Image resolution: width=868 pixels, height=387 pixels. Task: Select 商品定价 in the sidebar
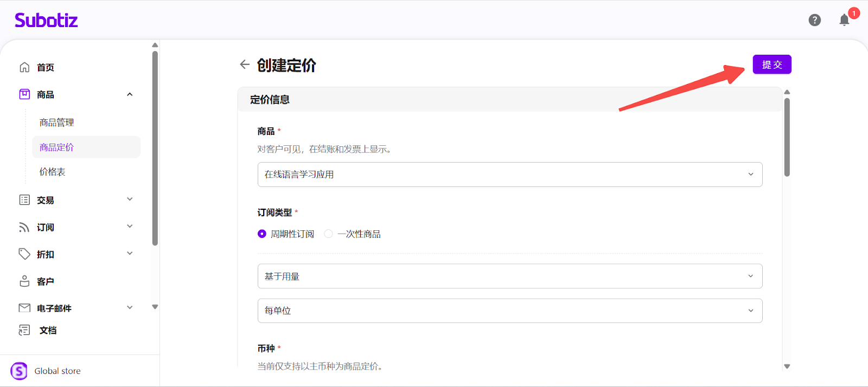coord(57,147)
